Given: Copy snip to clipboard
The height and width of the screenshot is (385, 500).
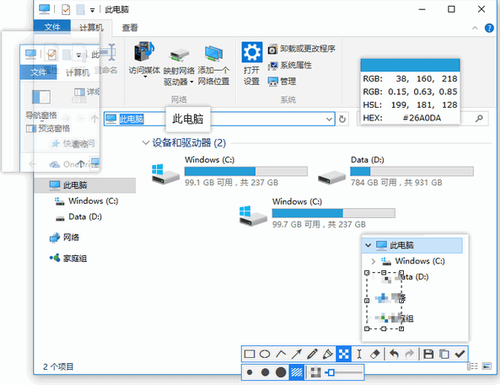Looking at the screenshot, I should [444, 354].
